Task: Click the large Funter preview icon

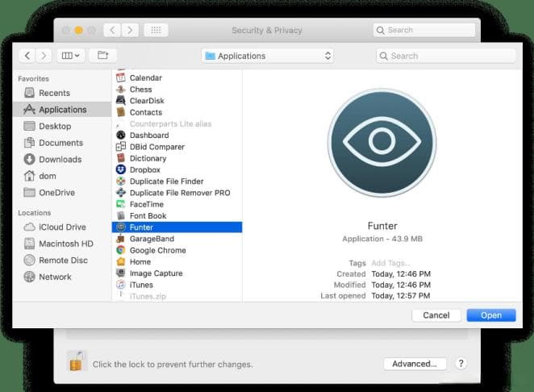Action: click(x=382, y=143)
